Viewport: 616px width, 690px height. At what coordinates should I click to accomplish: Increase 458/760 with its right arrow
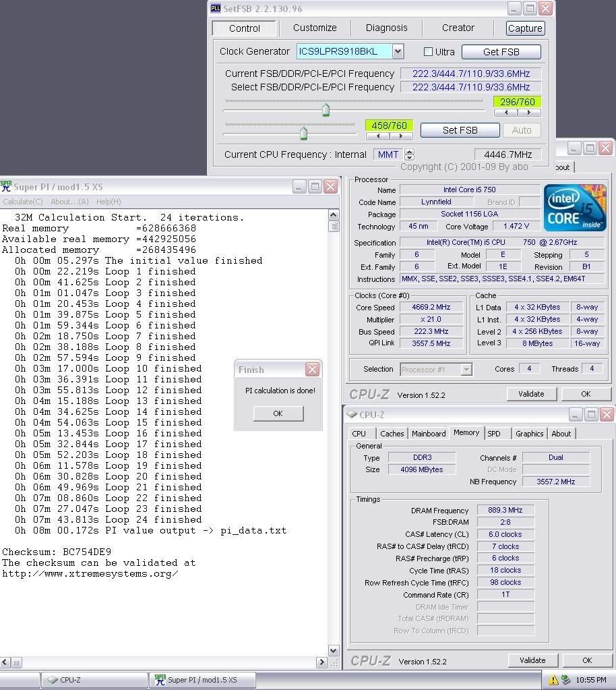401,136
